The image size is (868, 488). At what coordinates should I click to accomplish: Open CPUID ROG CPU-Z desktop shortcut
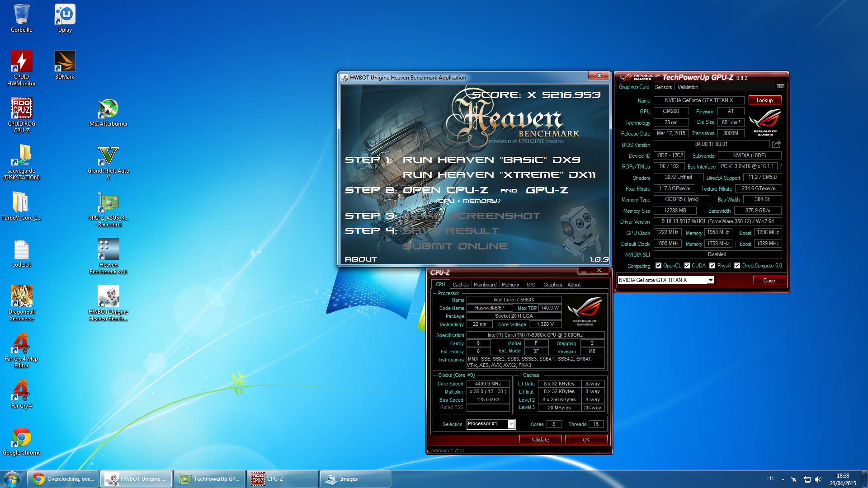coord(21,115)
